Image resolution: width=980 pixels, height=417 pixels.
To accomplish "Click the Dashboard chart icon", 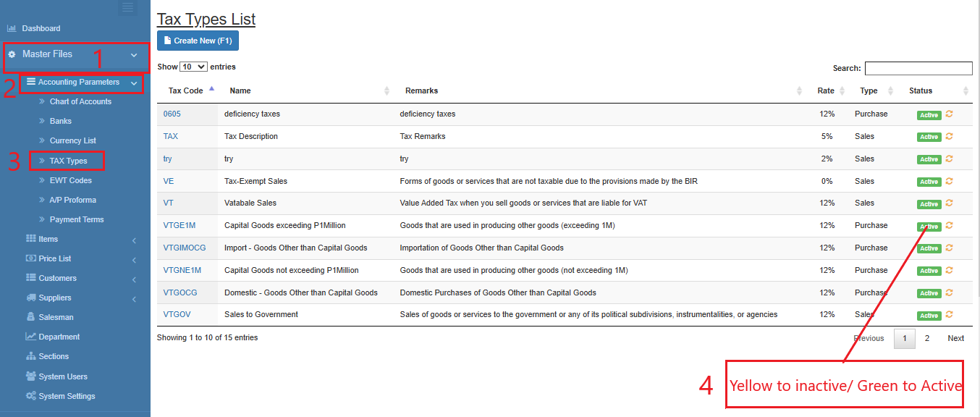I will [x=12, y=29].
